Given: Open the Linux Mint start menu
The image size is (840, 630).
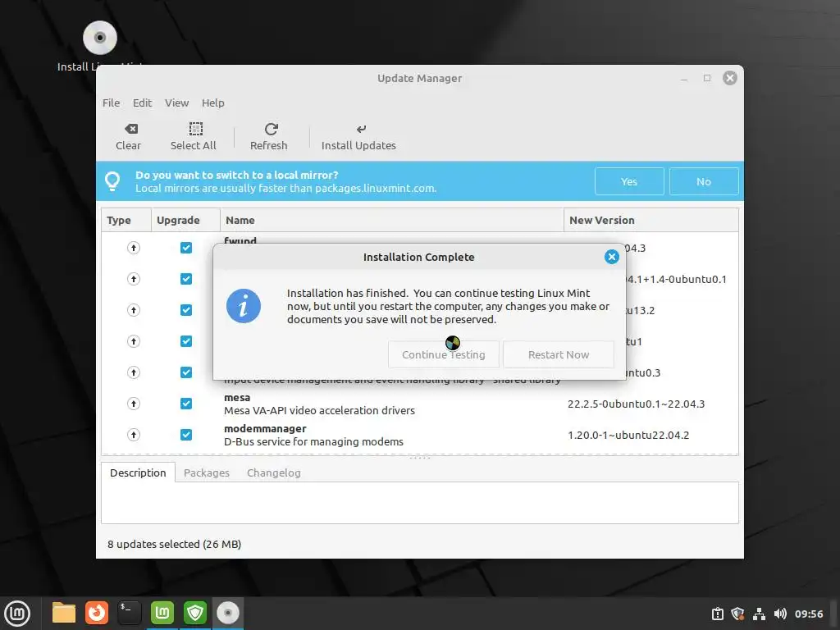Looking at the screenshot, I should (x=17, y=613).
